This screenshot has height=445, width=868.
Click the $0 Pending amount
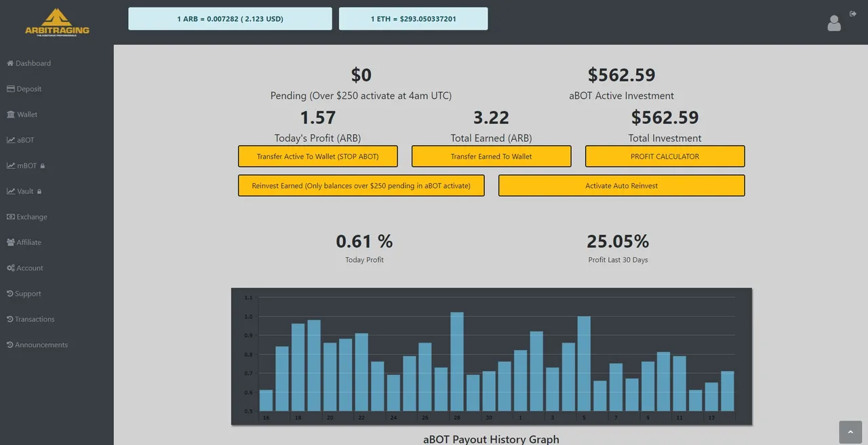(361, 75)
